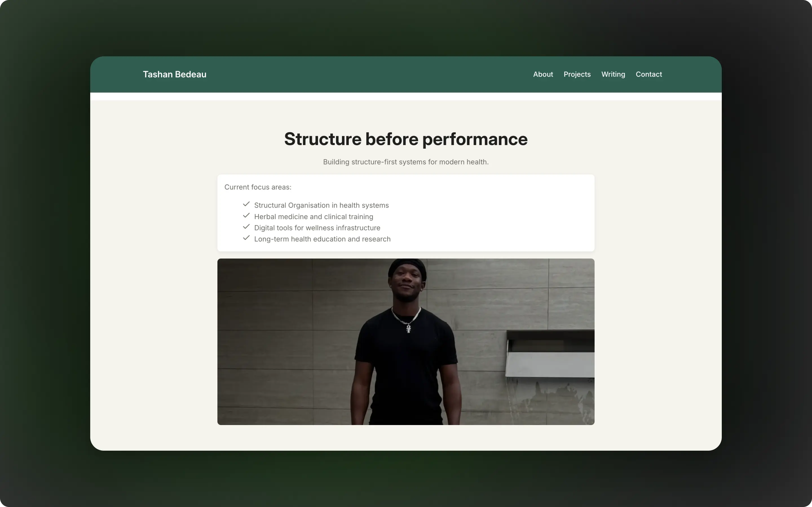Click the tagline about structure-first systems
Image resolution: width=812 pixels, height=507 pixels.
click(406, 162)
